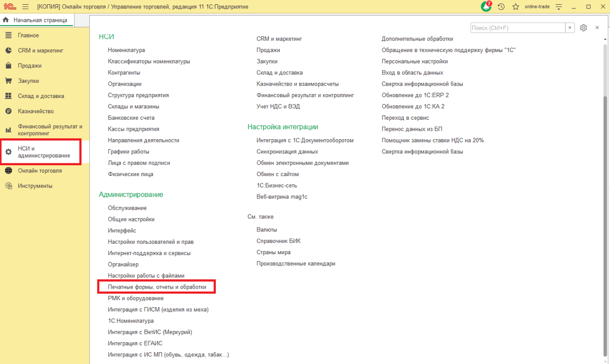Clear the search field with x button
The width and height of the screenshot is (610, 364).
pos(570,28)
